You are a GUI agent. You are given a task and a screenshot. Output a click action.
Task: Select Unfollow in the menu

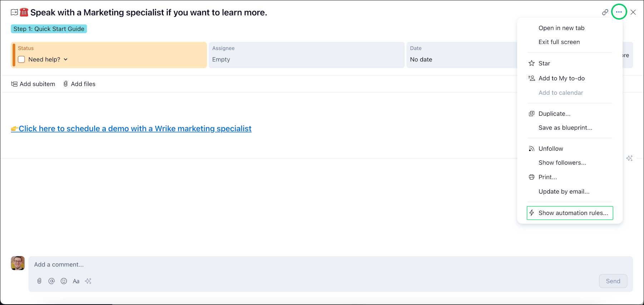pos(551,149)
